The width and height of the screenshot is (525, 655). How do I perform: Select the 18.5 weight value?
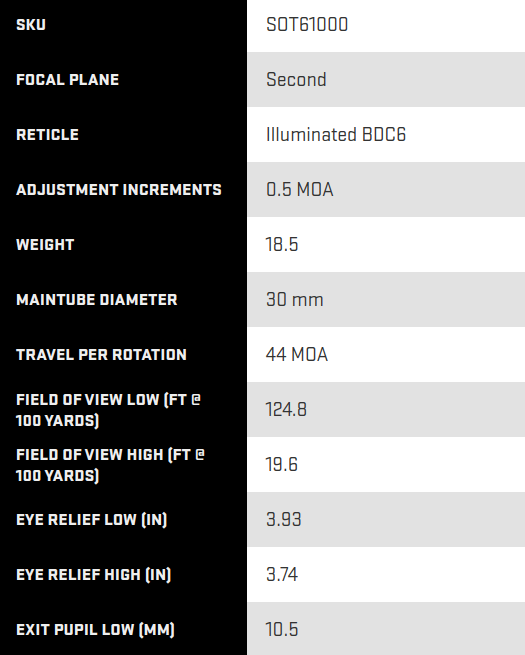tap(282, 244)
